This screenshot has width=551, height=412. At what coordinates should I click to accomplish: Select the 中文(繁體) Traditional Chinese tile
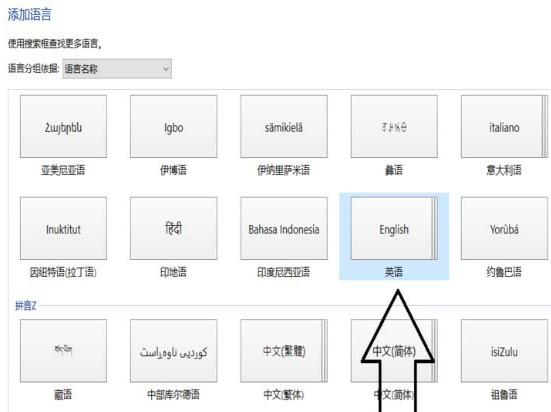click(284, 351)
